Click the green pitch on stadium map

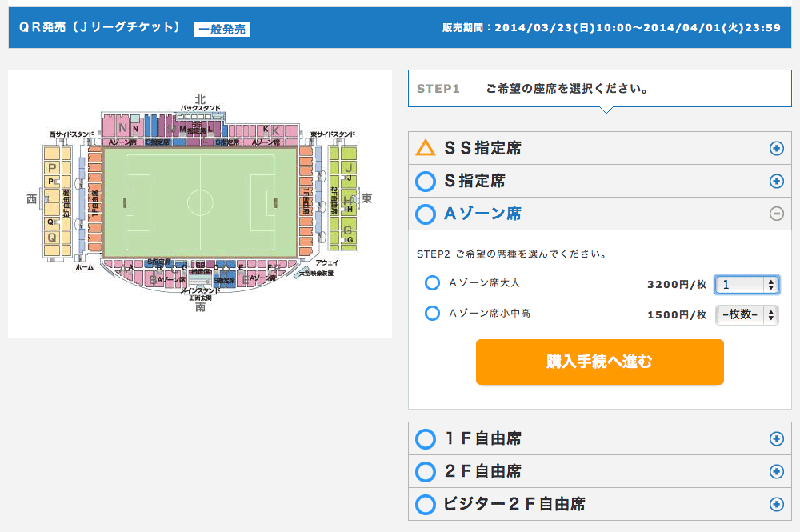click(x=200, y=202)
